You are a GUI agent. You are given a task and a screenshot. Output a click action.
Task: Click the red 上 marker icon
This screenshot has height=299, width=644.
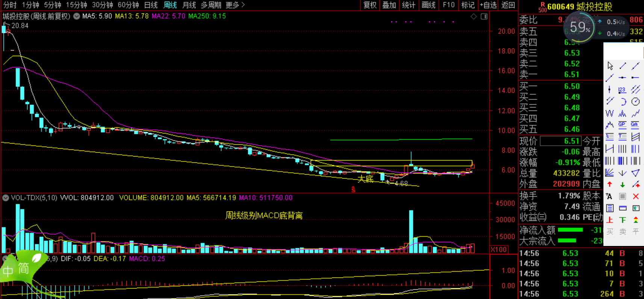[610, 220]
